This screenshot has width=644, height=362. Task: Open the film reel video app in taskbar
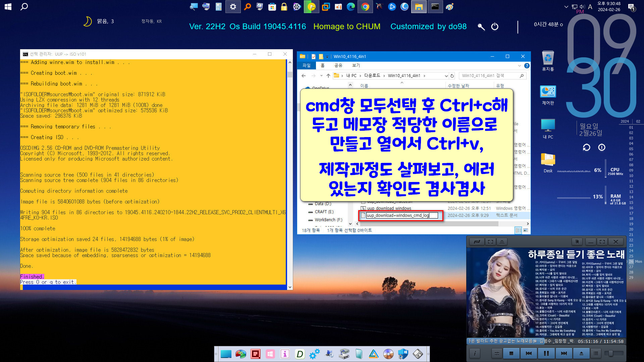pos(297,7)
